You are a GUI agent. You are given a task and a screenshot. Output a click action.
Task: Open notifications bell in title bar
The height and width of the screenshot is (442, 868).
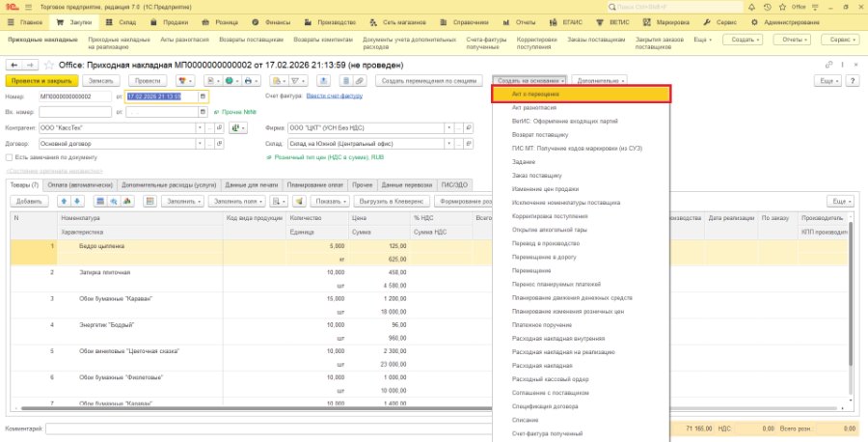coord(751,7)
